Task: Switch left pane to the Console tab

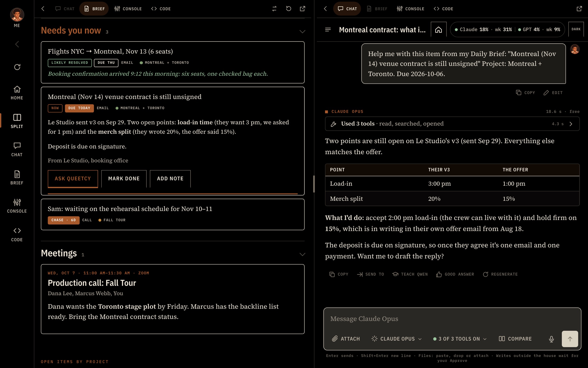Action: click(128, 9)
